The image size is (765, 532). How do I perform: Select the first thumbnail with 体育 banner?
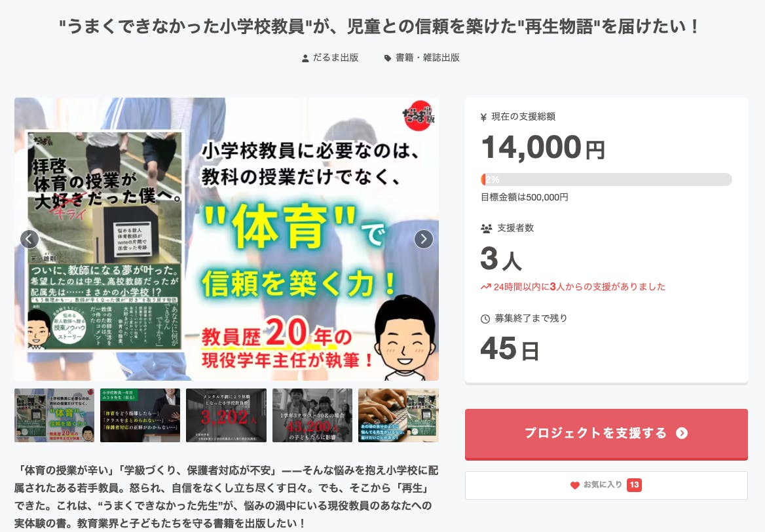pos(54,415)
